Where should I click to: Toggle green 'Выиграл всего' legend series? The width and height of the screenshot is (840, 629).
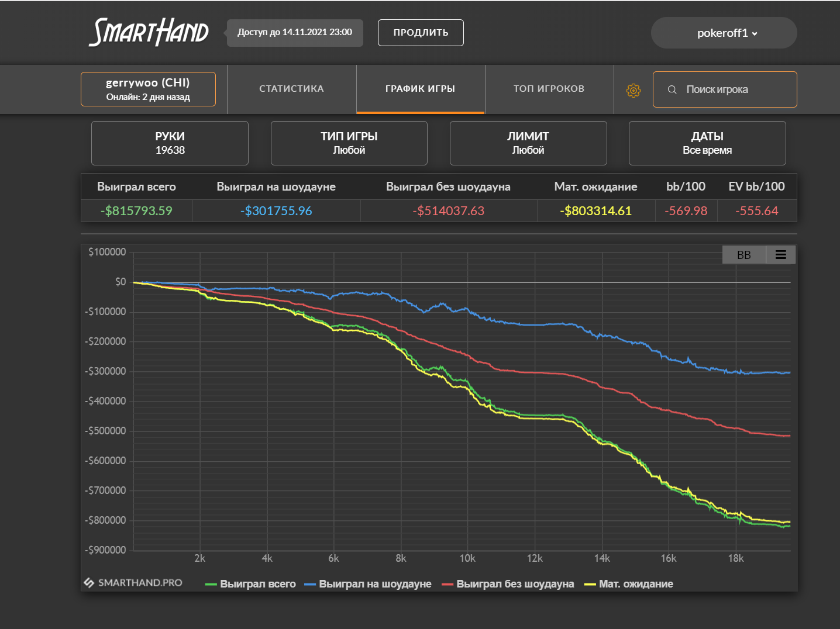(251, 584)
